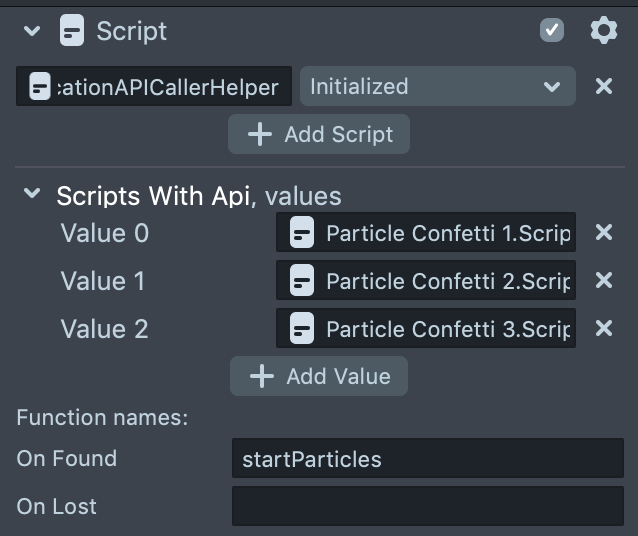Click script icon in Value 0 field

click(301, 234)
